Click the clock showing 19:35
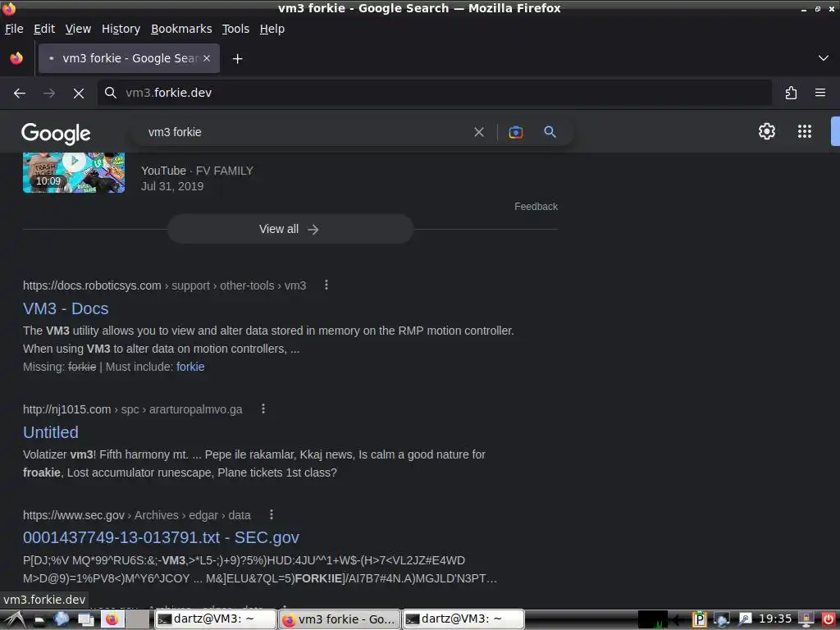Image resolution: width=840 pixels, height=630 pixels. coord(774,619)
